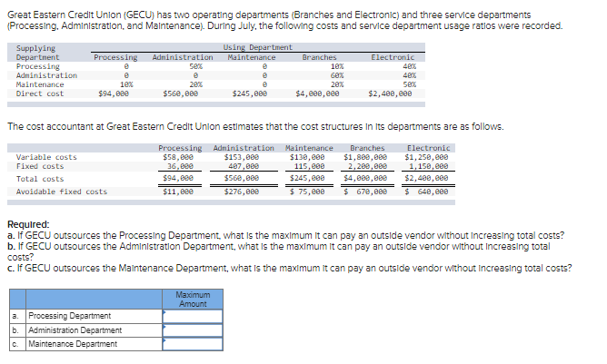
Task: Click the 'Total costs' row label
Action: point(40,179)
